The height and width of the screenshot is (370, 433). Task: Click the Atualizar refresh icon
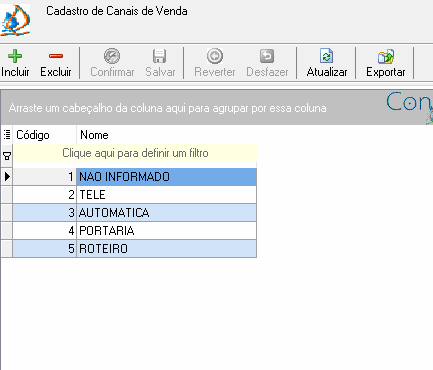point(327,56)
